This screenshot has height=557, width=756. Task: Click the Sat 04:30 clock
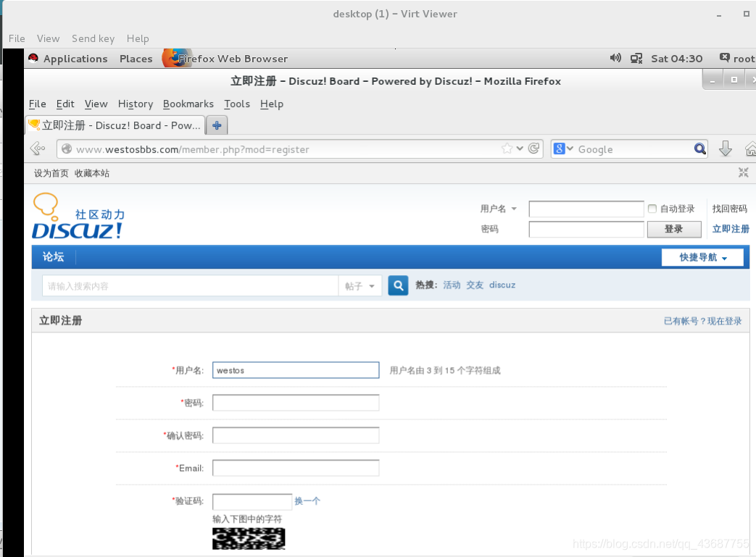[x=676, y=59]
